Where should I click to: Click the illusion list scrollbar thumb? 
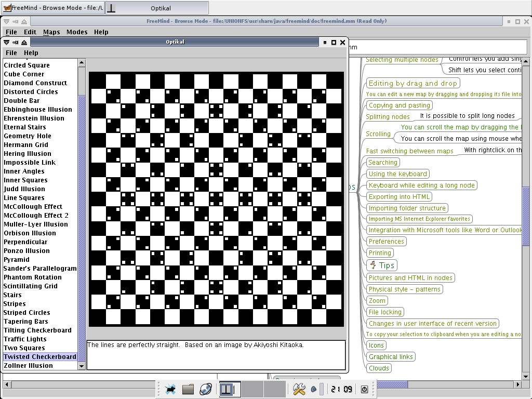(x=82, y=229)
